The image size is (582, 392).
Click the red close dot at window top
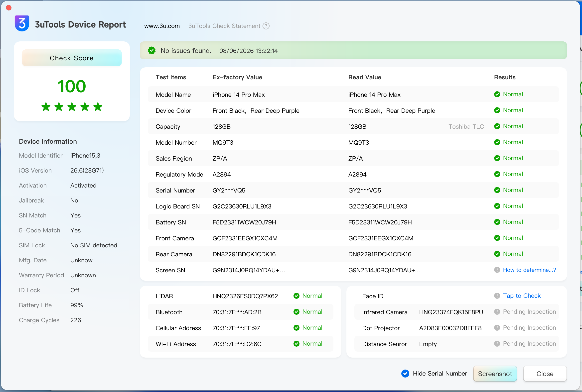(x=9, y=8)
